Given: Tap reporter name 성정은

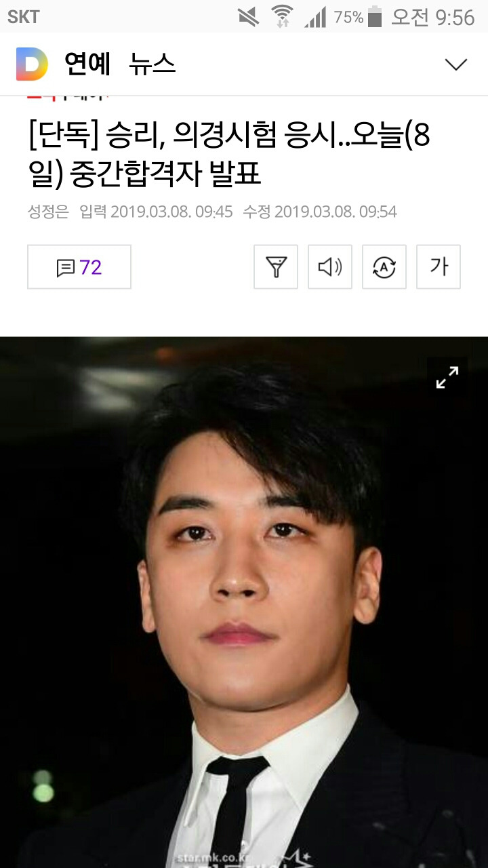Looking at the screenshot, I should 48,212.
